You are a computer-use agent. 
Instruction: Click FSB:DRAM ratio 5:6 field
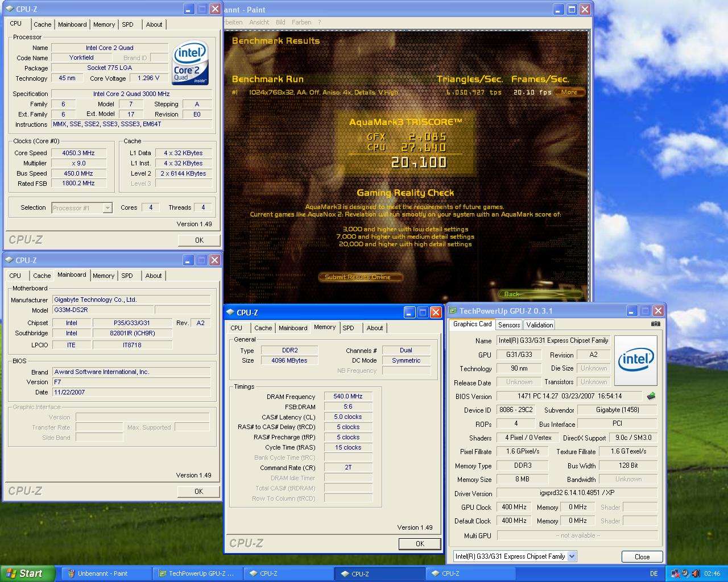tap(348, 406)
